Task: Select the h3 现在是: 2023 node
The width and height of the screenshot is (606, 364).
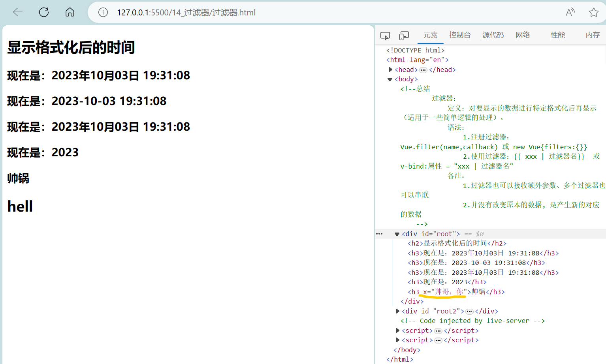Action: coord(447,282)
